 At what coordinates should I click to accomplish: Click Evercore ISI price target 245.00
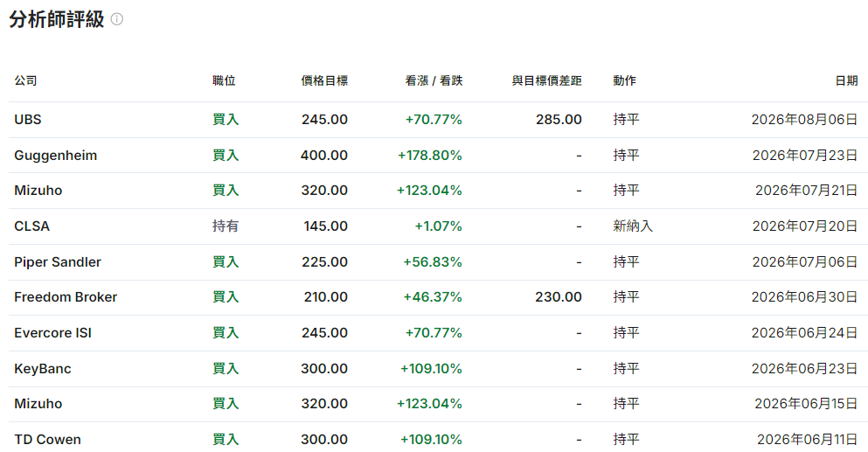coord(324,333)
